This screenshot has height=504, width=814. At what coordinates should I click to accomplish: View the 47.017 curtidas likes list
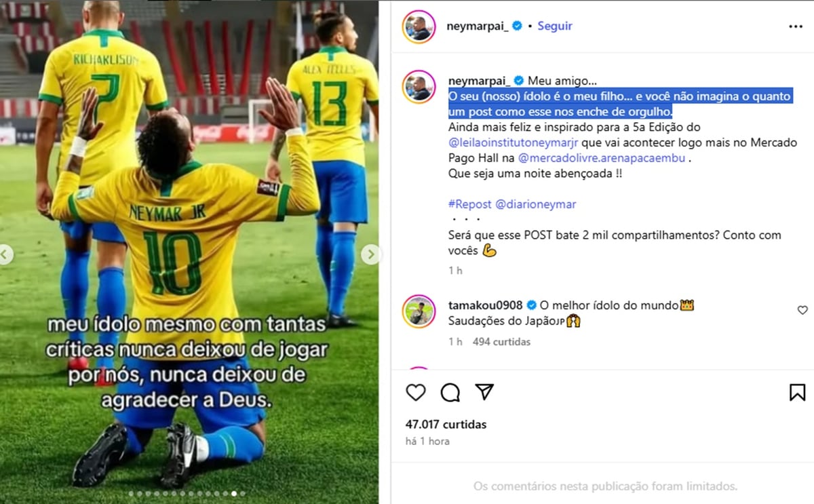click(446, 425)
